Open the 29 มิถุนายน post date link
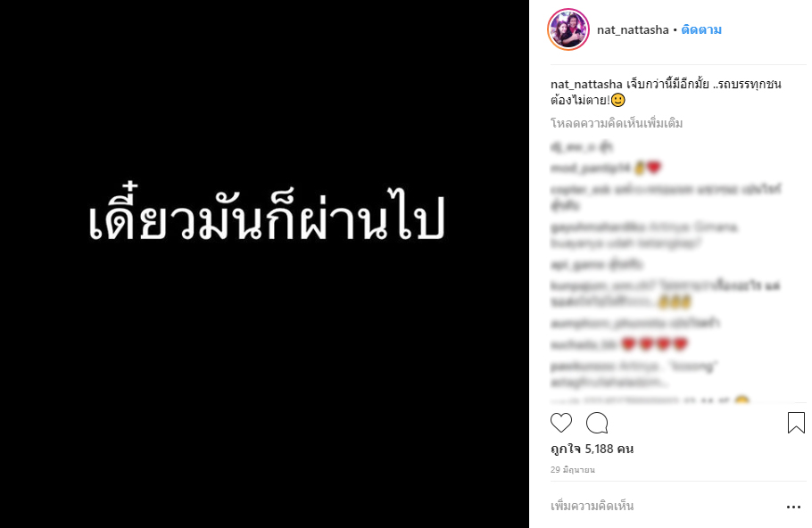The image size is (812, 528). click(573, 469)
